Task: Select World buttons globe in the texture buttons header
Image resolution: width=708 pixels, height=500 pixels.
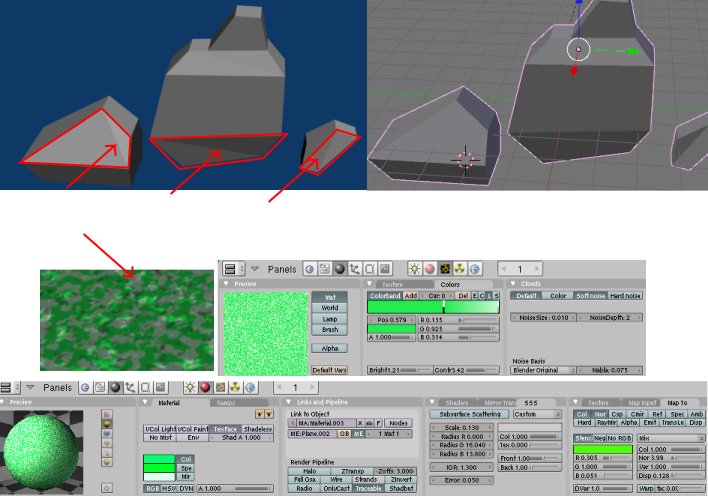Action: 475,269
